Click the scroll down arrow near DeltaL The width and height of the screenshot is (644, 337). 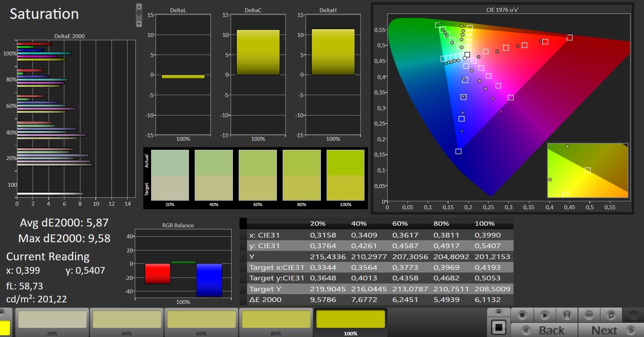pos(139,24)
